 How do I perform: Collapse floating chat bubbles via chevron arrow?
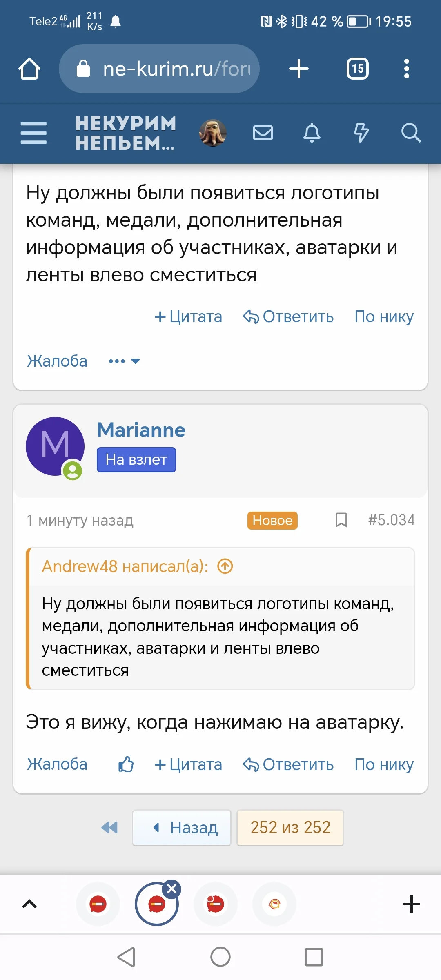coord(29,903)
